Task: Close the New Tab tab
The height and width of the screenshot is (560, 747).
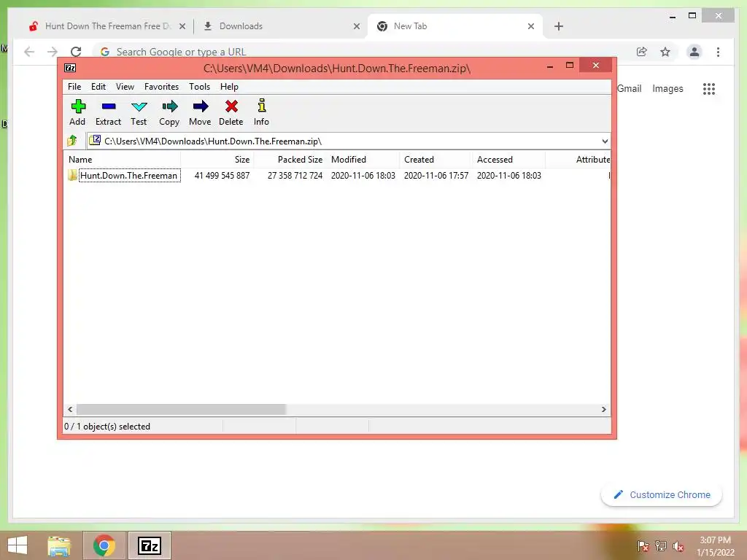Action: click(531, 26)
